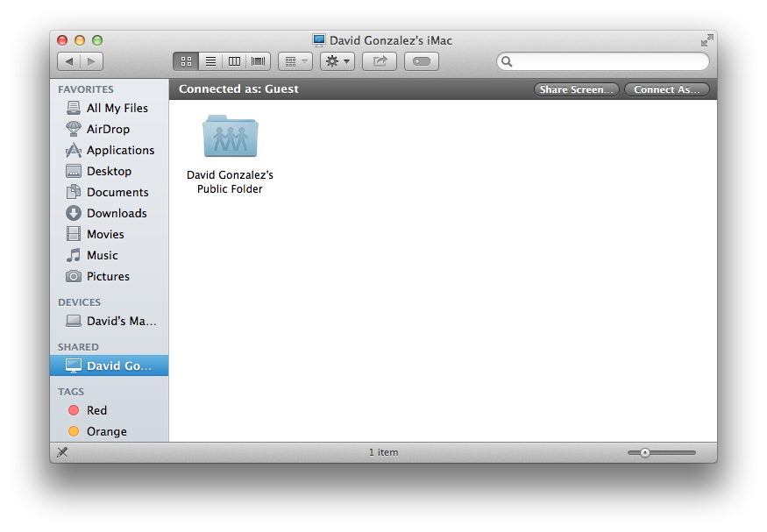Click in the Finder search field

(603, 61)
